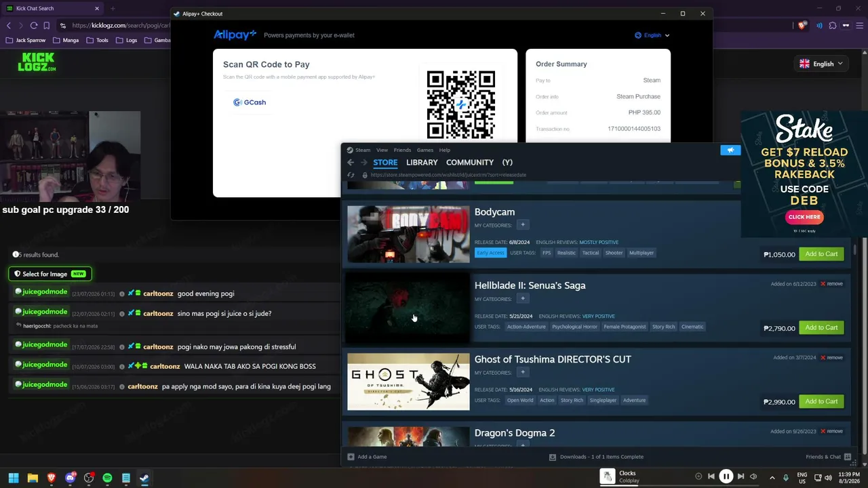The width and height of the screenshot is (868, 488).
Task: Reload the kicklogz page in browser
Action: coord(34,26)
